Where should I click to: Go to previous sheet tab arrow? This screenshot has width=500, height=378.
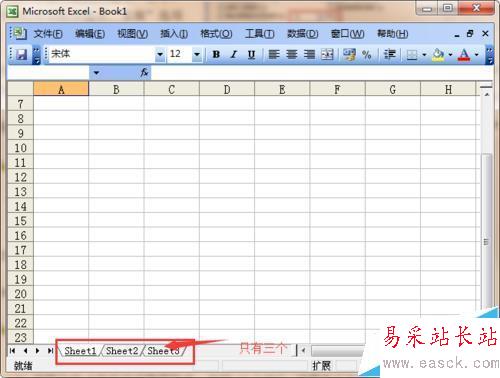[x=25, y=351]
